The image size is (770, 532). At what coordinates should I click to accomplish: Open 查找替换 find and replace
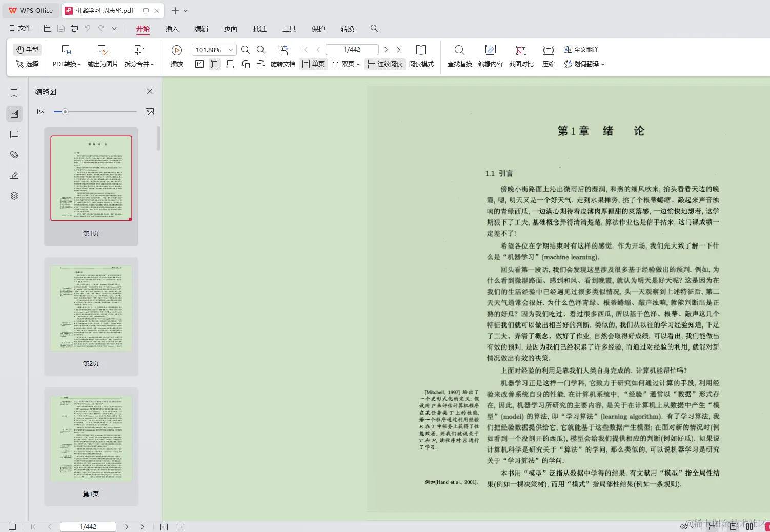(460, 56)
